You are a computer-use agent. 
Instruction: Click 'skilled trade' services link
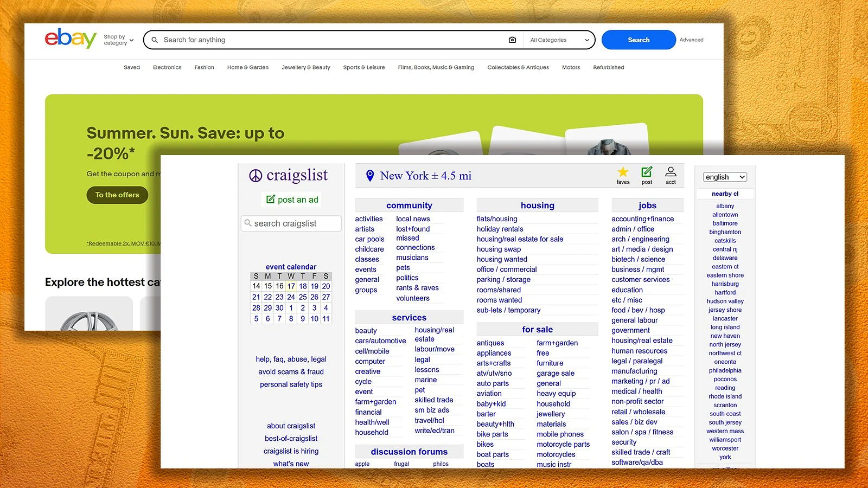(434, 400)
